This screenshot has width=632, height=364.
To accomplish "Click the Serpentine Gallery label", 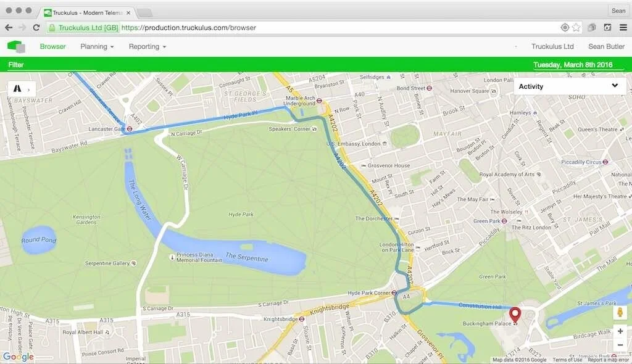I will click(107, 263).
